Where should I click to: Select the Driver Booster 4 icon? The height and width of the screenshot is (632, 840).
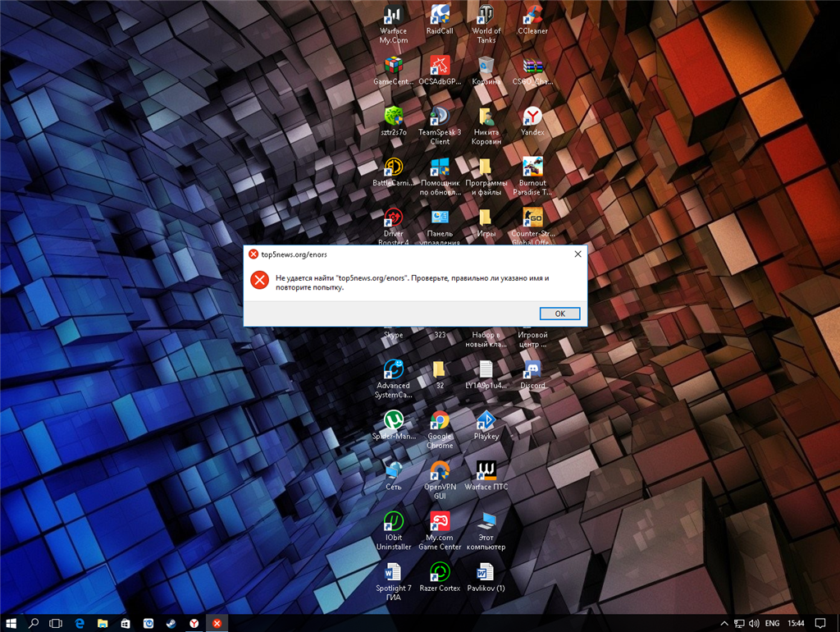(x=393, y=227)
